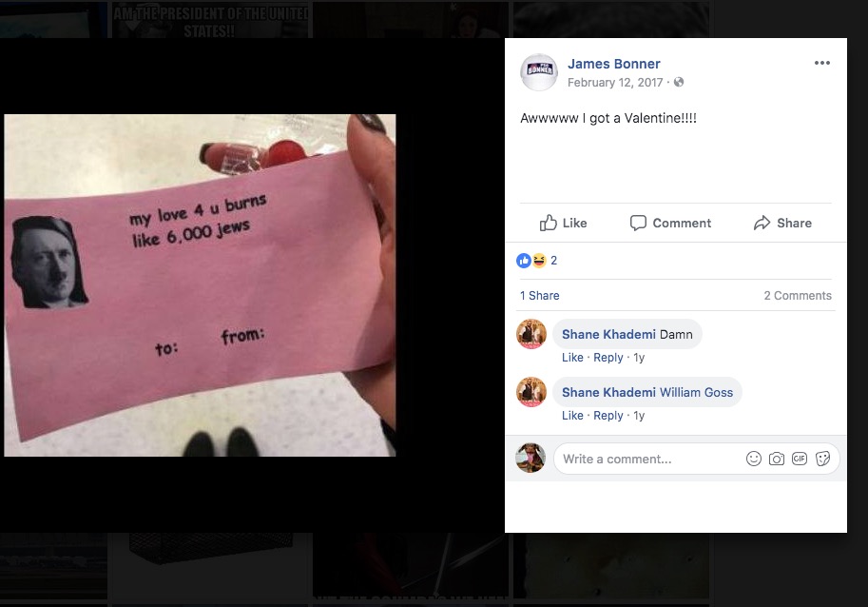Click the Share arrow button
Screen dimensions: 868x607
pyautogui.click(x=782, y=223)
